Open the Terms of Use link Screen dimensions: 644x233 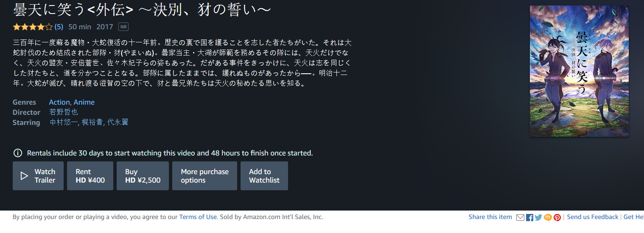click(x=198, y=217)
